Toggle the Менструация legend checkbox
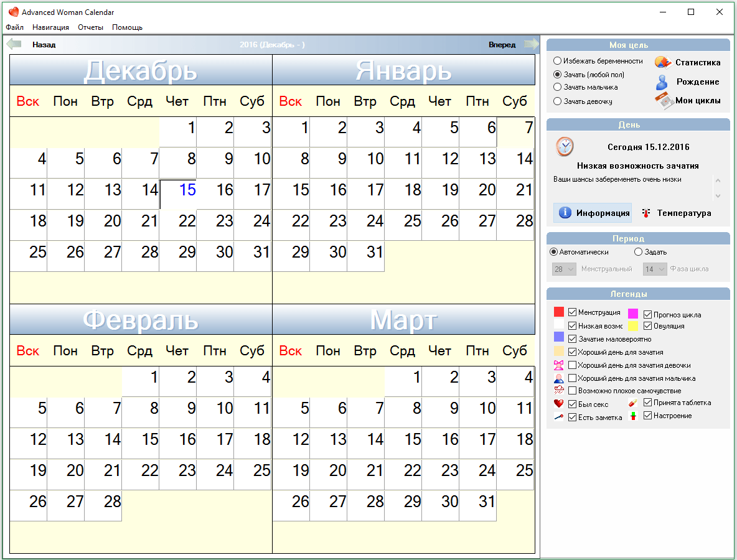Screen dimensions: 737x560 click(573, 312)
